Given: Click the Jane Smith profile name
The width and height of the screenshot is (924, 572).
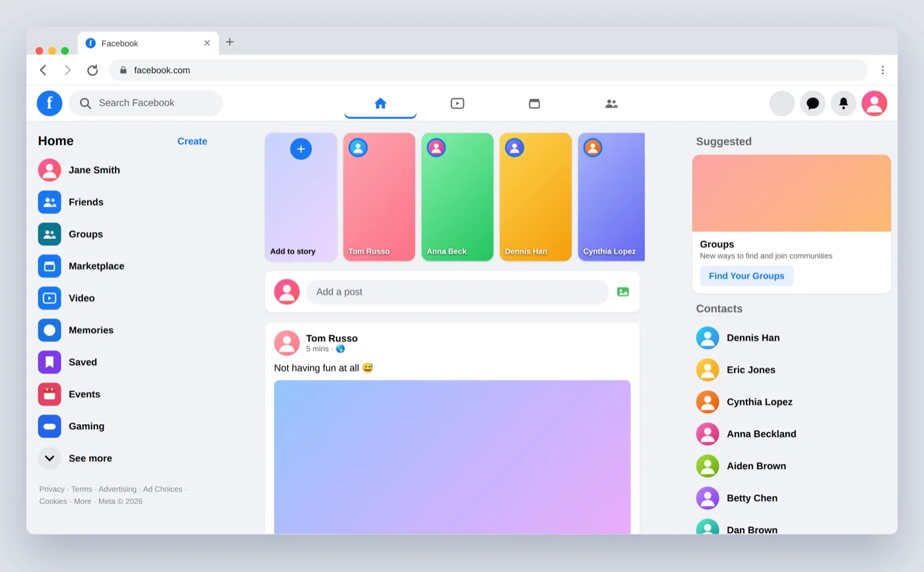Looking at the screenshot, I should click(94, 170).
